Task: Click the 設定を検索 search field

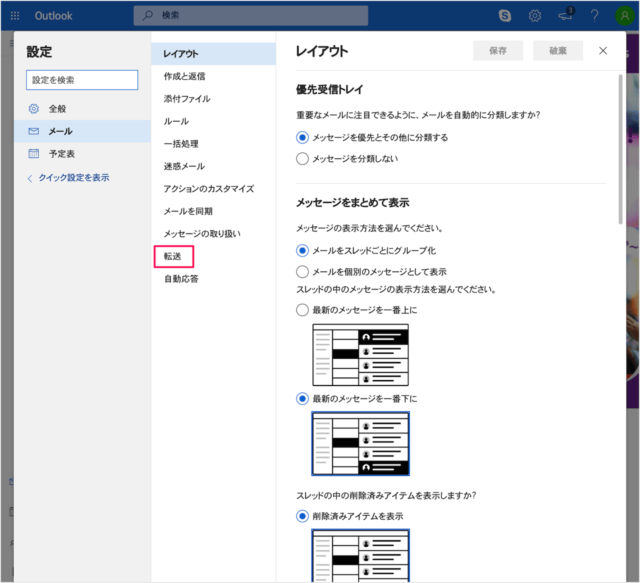Action: [82, 79]
